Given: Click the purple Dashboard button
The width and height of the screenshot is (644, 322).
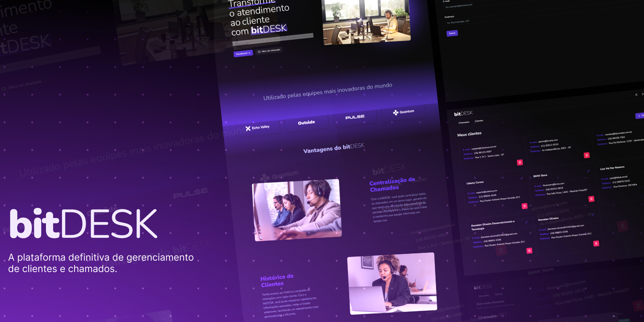Looking at the screenshot, I should tap(243, 53).
